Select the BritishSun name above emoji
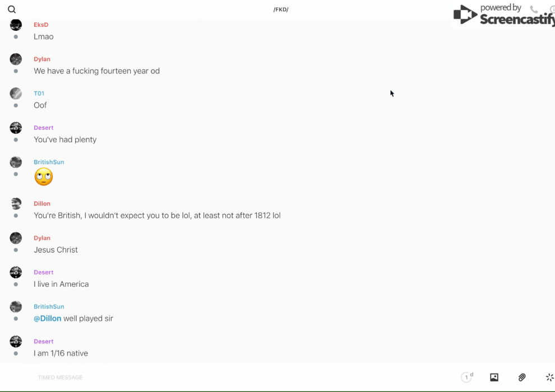The width and height of the screenshot is (555, 392). [49, 162]
